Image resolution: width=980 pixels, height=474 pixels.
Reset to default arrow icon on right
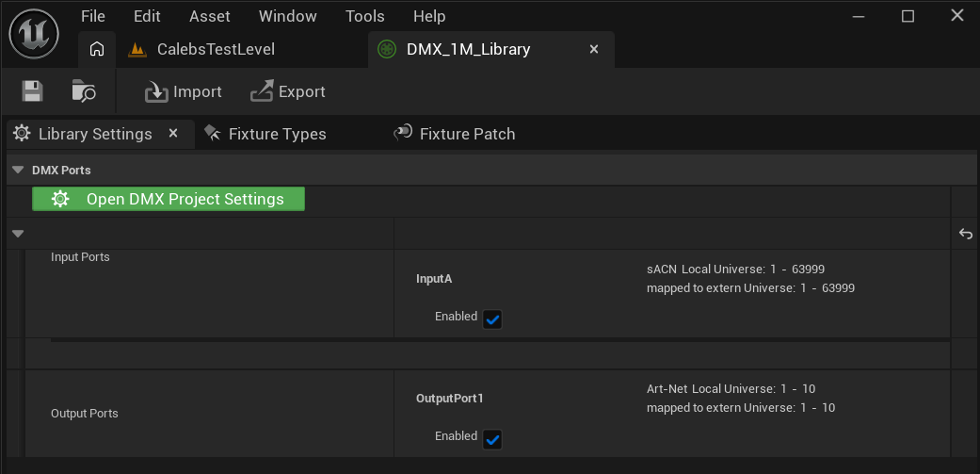click(x=966, y=234)
